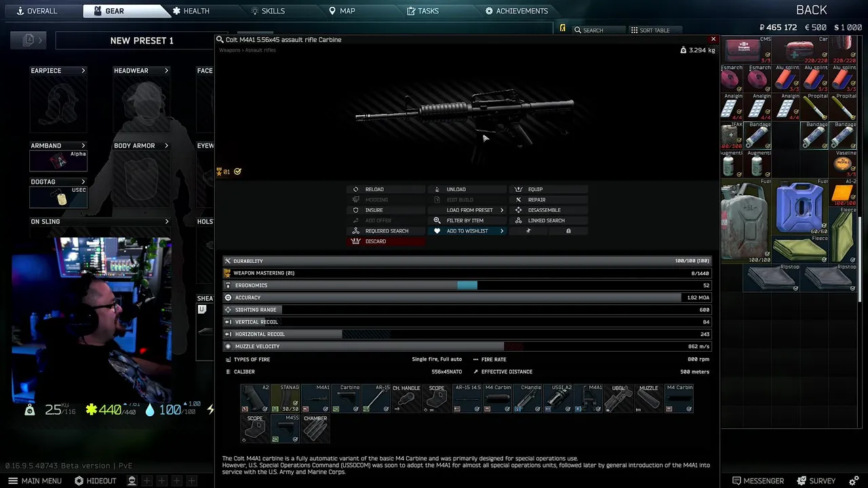Select the metal Fuel jerrycan 100/100

[746, 221]
